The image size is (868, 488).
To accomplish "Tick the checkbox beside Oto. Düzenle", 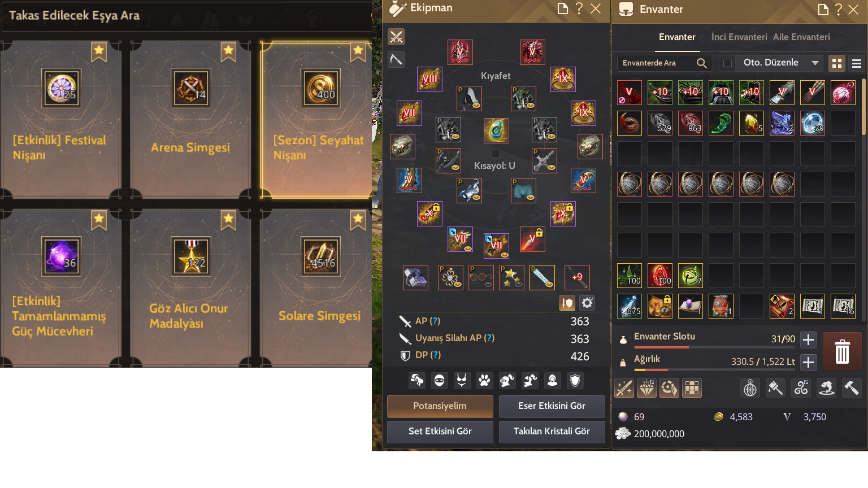I will pyautogui.click(x=727, y=63).
